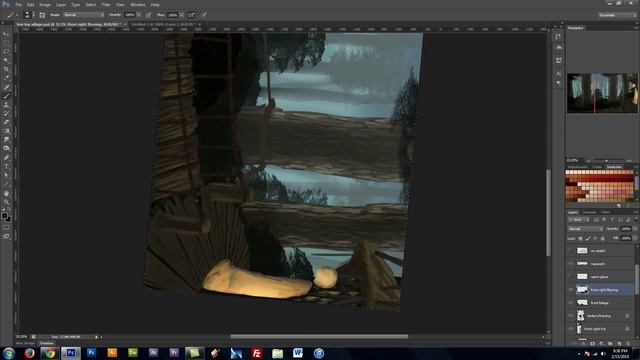Select the Brush tool in the toolbox
Viewport: 640px width, 360px height.
click(x=6, y=96)
